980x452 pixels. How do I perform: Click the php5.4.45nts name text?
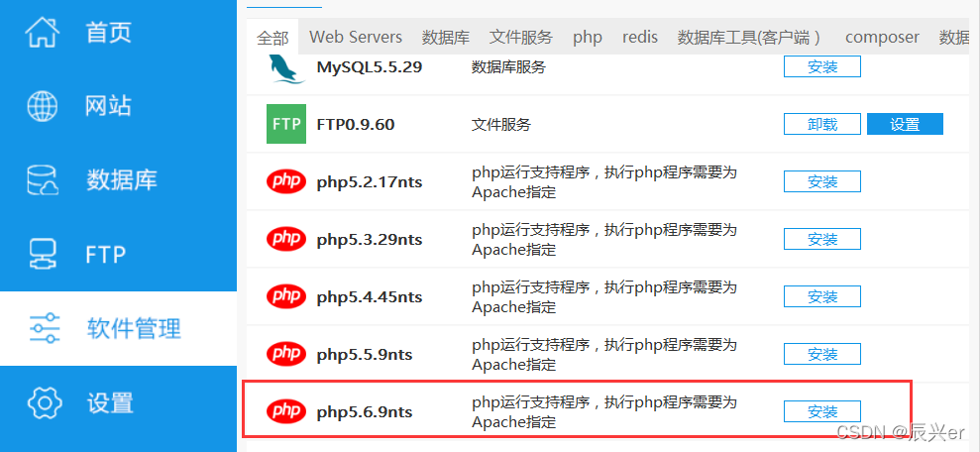pos(370,297)
